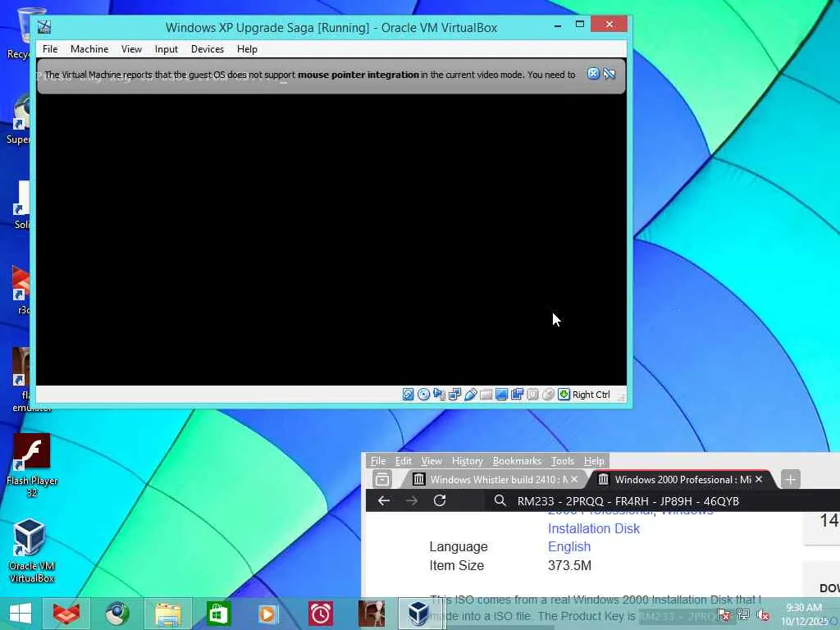The image size is (840, 630).
Task: Click the Right Ctrl host key label
Action: pos(591,395)
